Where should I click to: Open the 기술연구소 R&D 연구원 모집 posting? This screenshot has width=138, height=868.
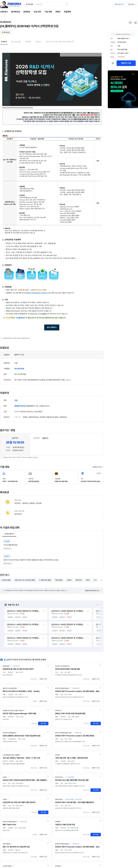click(65, 825)
